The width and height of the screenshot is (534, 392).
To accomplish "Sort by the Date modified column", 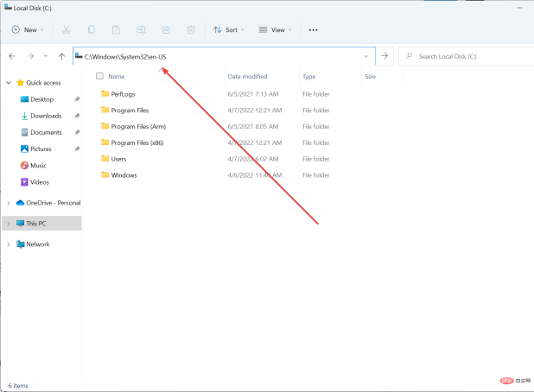I will point(247,77).
